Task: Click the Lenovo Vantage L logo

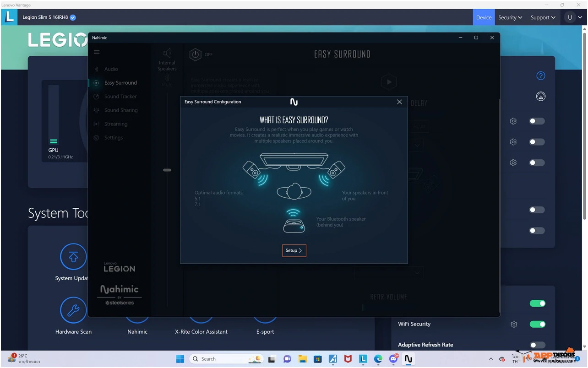Action: coord(9,17)
